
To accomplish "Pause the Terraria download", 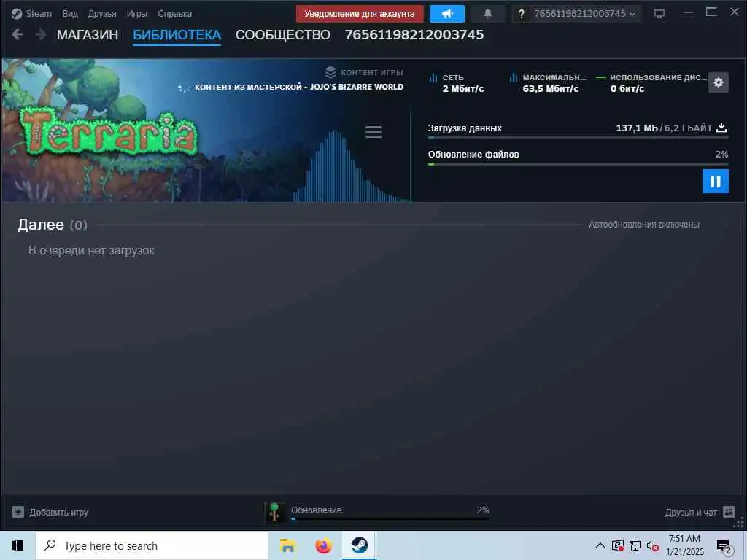I will [715, 182].
